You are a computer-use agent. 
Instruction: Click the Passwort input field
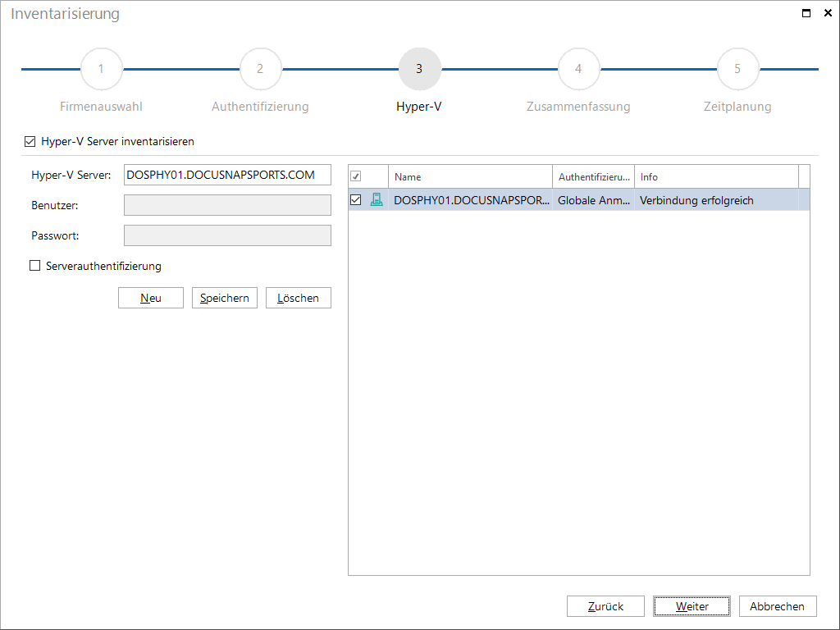coord(227,235)
